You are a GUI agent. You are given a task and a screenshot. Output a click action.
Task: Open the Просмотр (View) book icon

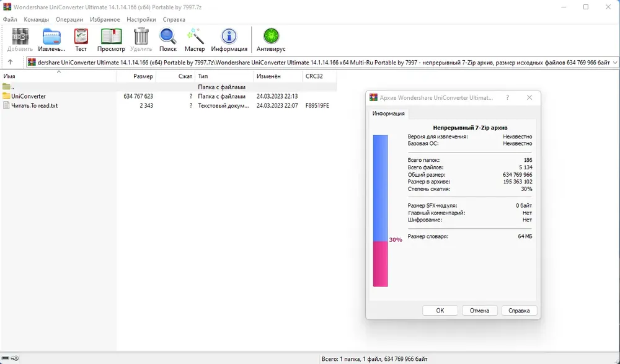tap(111, 37)
